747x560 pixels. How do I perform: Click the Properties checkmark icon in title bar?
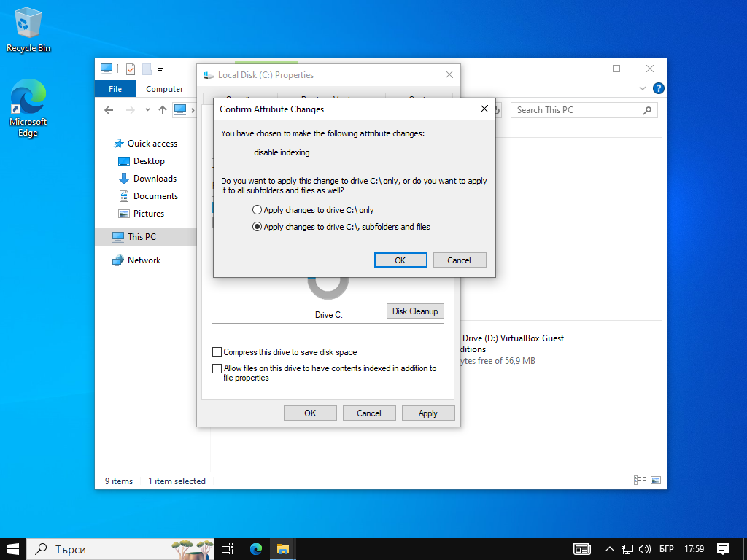pyautogui.click(x=131, y=69)
